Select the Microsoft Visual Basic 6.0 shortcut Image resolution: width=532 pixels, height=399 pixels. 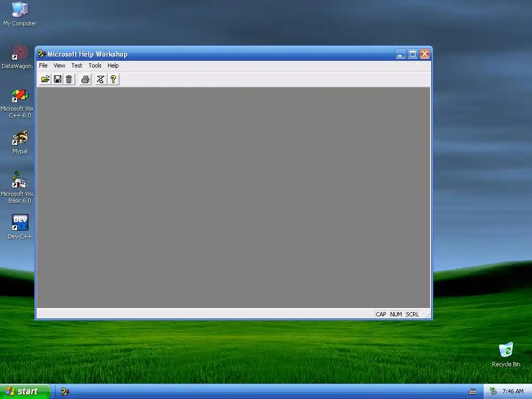click(x=18, y=188)
